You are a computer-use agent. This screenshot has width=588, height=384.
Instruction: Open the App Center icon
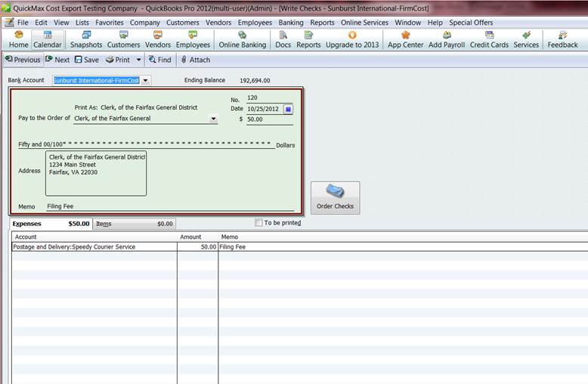pyautogui.click(x=405, y=40)
